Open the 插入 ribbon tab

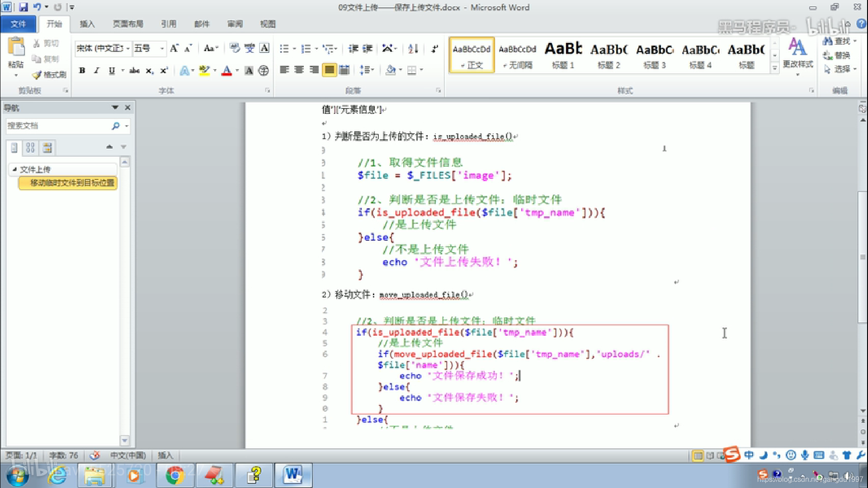[x=87, y=24]
